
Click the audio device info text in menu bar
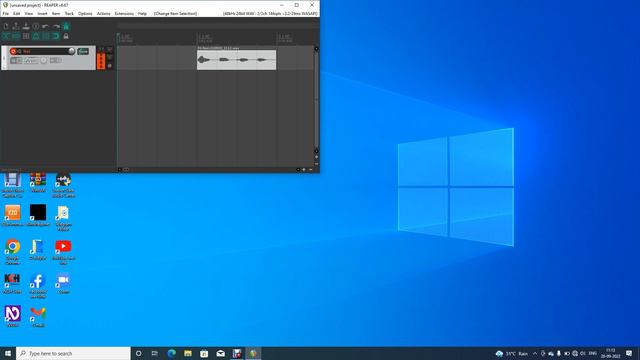click(x=270, y=13)
